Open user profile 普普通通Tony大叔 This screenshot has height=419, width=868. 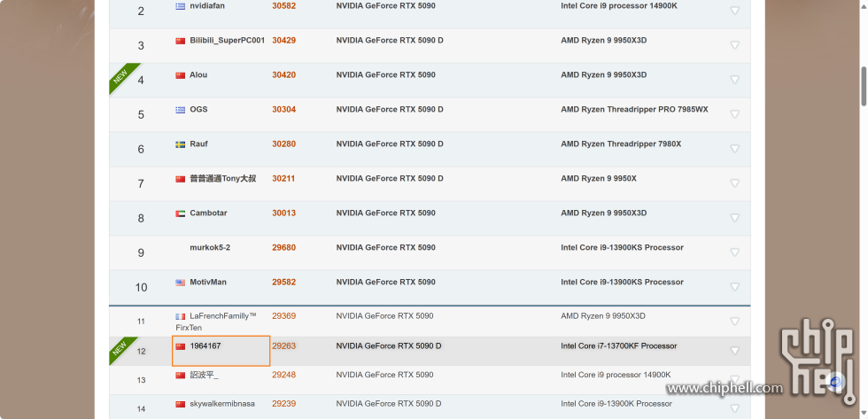click(223, 178)
